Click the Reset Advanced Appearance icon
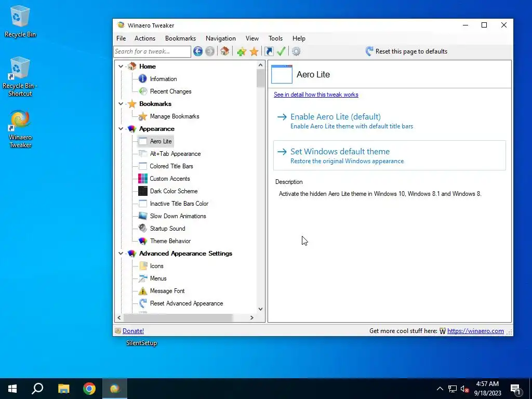This screenshot has width=532, height=399. click(143, 303)
